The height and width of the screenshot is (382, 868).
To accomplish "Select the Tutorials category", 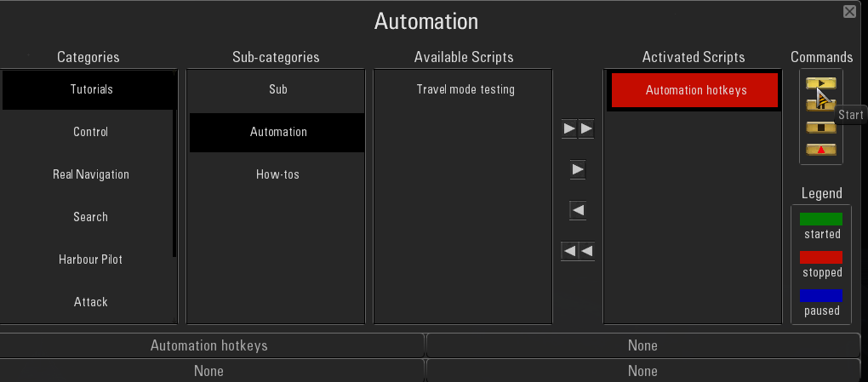I will pyautogui.click(x=88, y=89).
